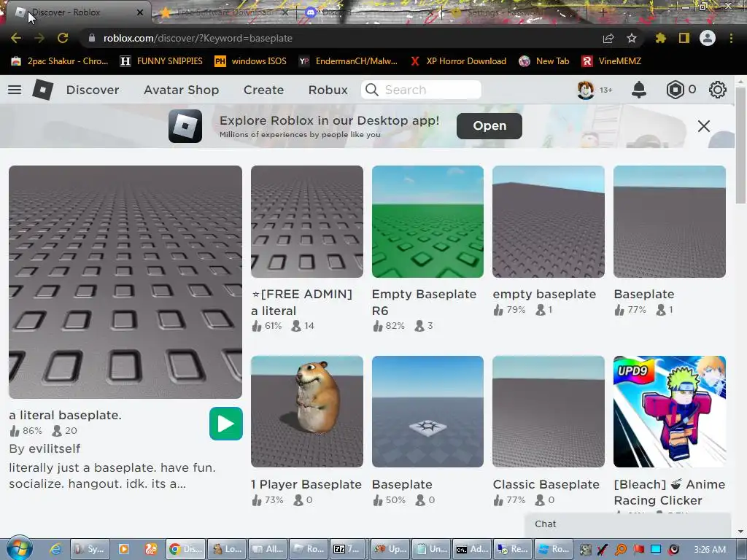Click the Roblox logo home icon
747x560 pixels.
coord(42,90)
